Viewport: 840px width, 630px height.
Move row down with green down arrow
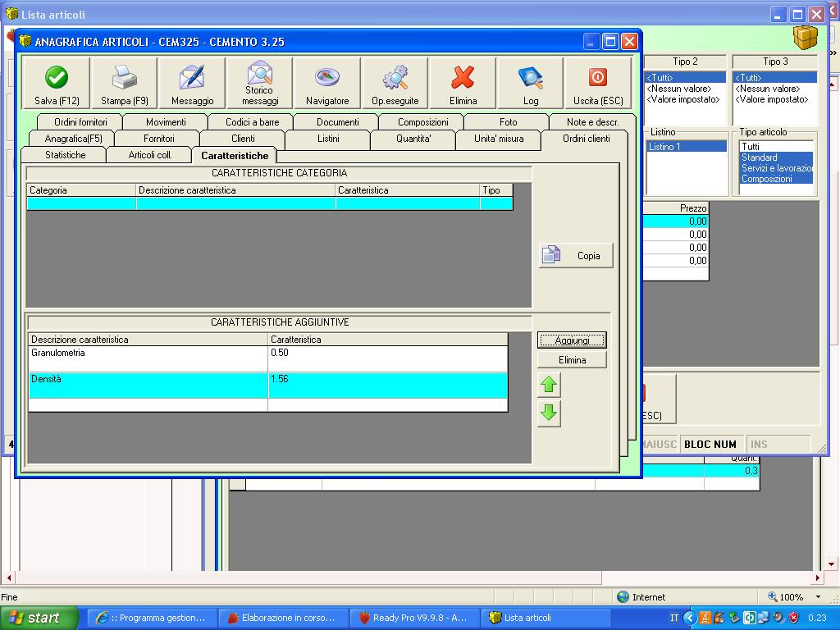[x=549, y=413]
